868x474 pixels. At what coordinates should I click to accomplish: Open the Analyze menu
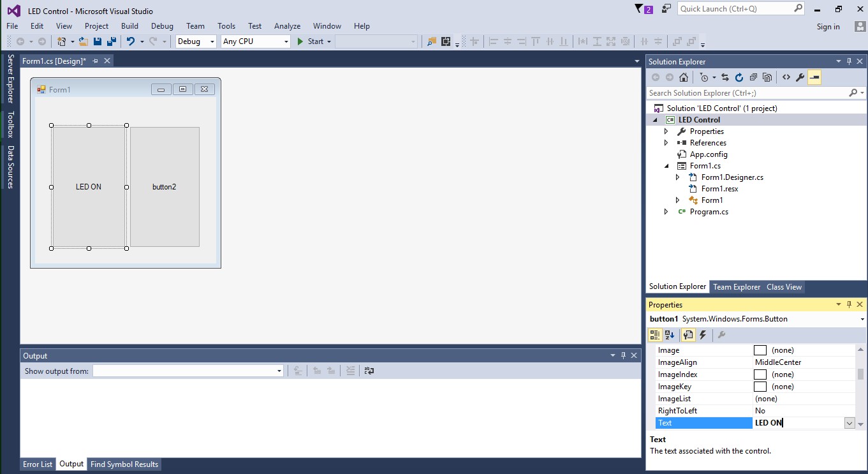click(287, 26)
